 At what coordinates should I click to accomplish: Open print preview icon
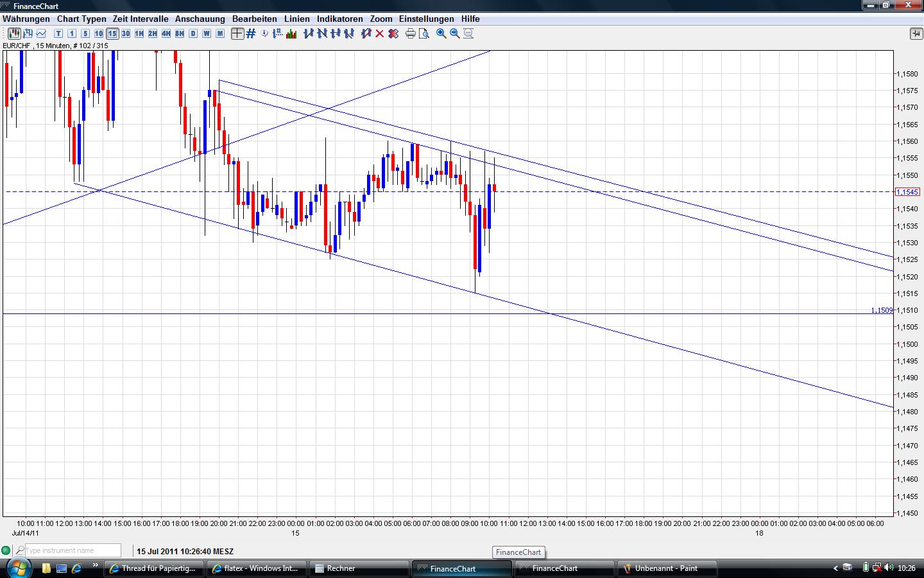point(424,33)
